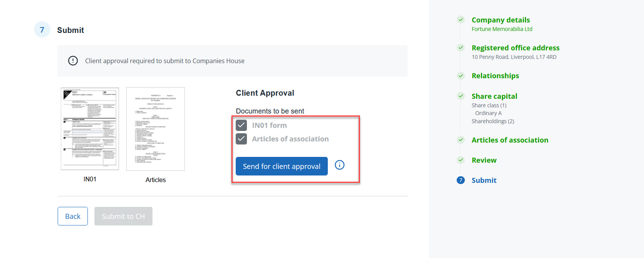Click the checkmark icon next to Review
This screenshot has height=258, width=644.
(x=461, y=160)
